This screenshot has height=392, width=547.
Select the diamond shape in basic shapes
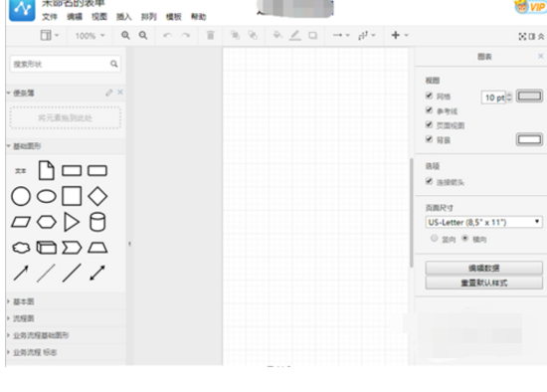[97, 196]
